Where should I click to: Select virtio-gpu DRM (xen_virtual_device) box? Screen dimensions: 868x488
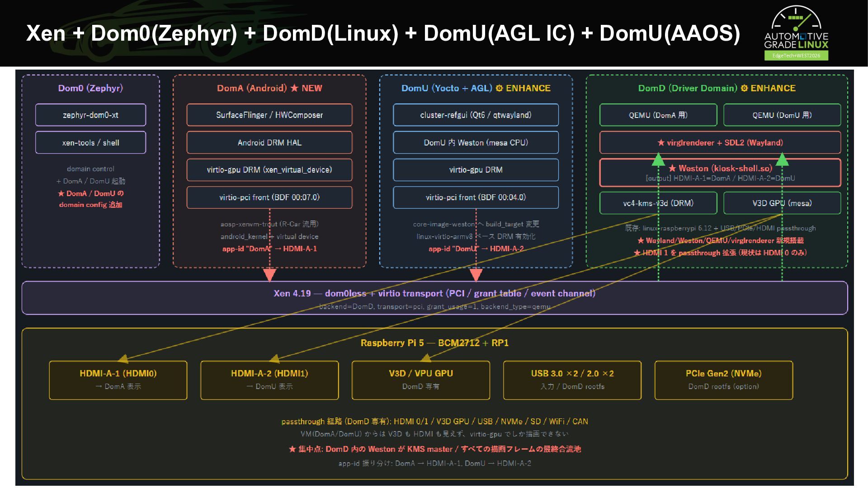click(269, 169)
